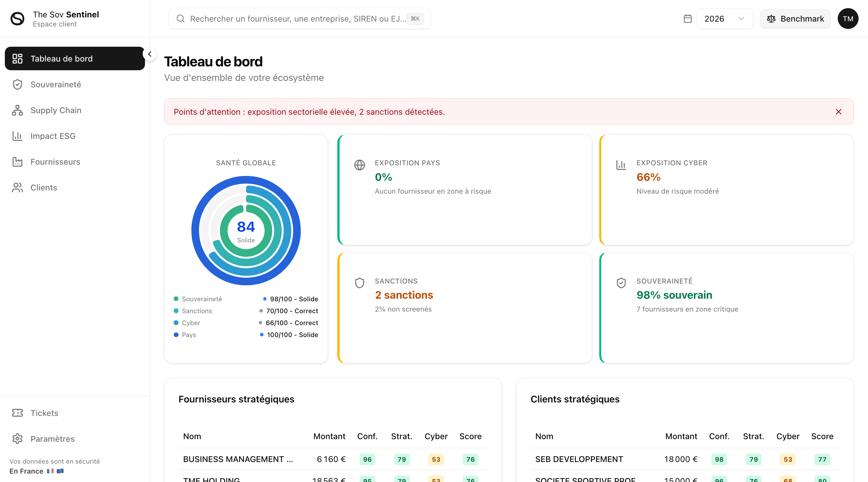Open BUSINESS MANAGEMENT supplier row
868x482 pixels.
coord(333,459)
